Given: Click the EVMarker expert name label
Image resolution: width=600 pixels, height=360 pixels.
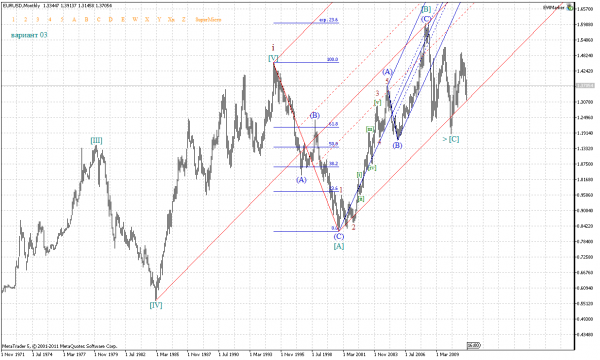Looking at the screenshot, I should pos(554,8).
